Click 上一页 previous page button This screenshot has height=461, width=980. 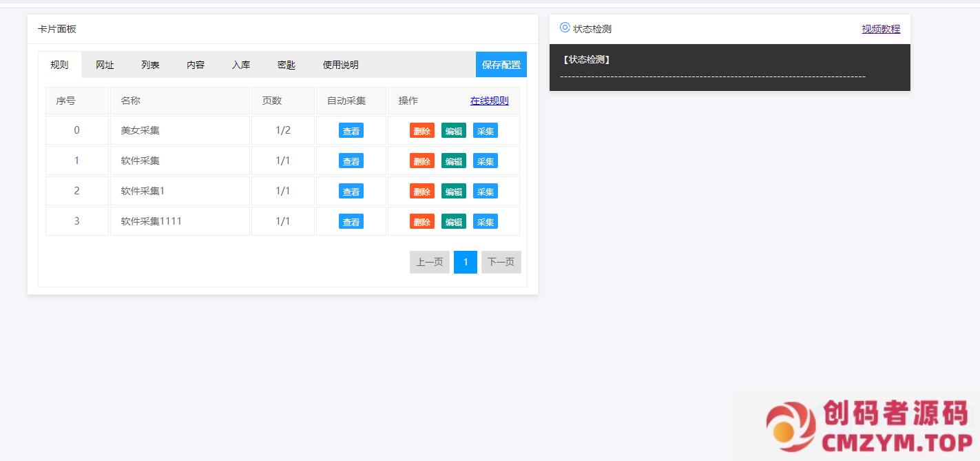[x=429, y=262]
